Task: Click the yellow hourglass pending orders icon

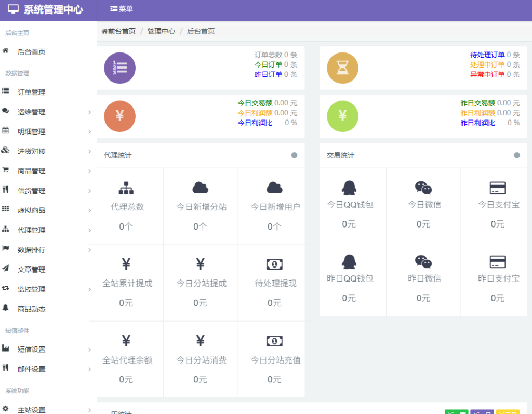Action: pyautogui.click(x=342, y=68)
